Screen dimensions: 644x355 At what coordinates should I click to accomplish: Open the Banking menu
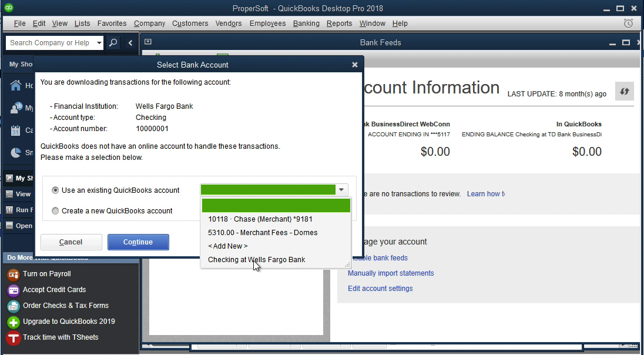(306, 24)
